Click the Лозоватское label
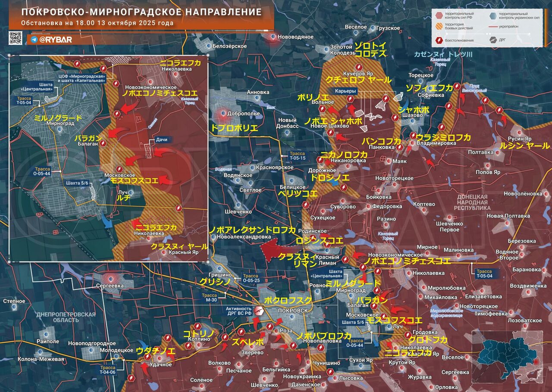The width and height of the screenshot is (552, 392). pos(524,320)
